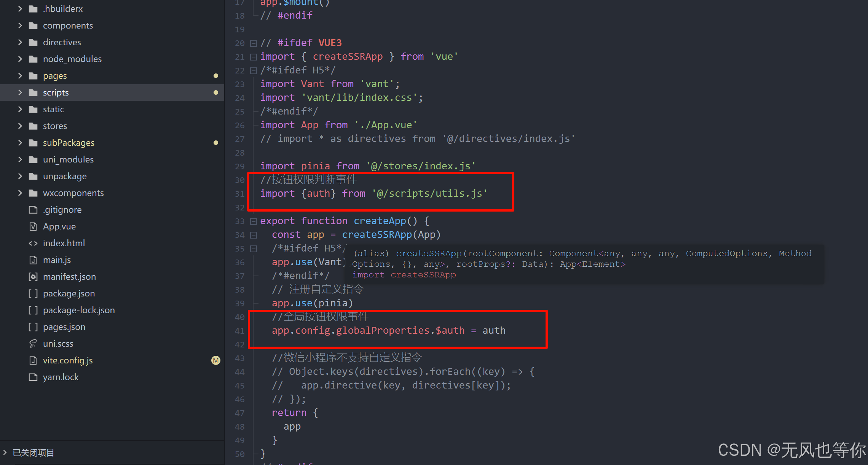Collapse the code fold at line 22
Screen dimensions: 868x465
tap(253, 70)
